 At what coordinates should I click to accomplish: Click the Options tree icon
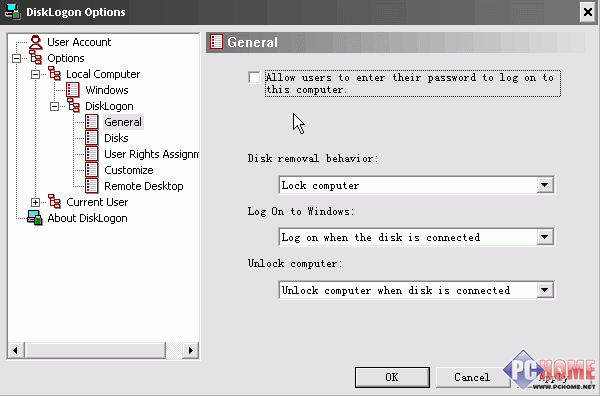36,58
